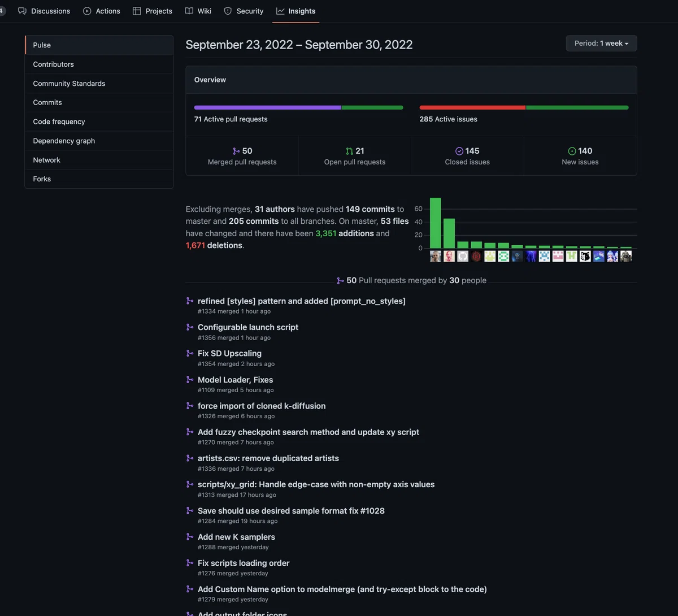Open Contributors in the sidebar
The width and height of the screenshot is (678, 616).
pyautogui.click(x=99, y=64)
